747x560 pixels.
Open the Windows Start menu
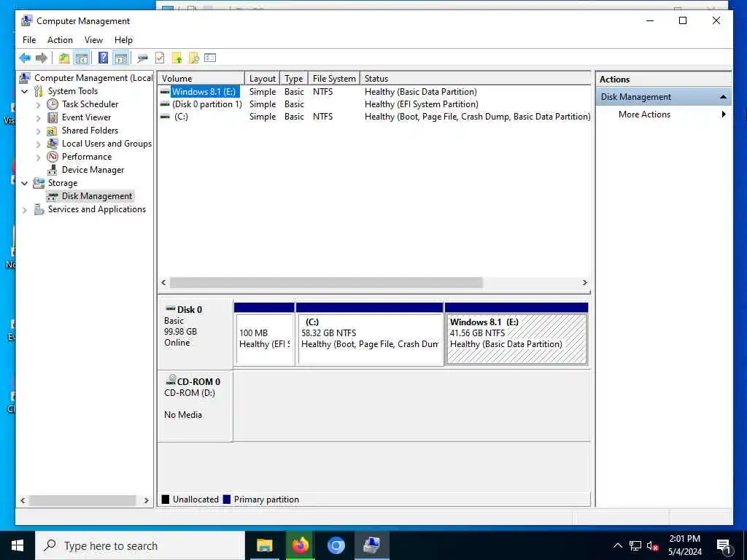click(x=18, y=545)
